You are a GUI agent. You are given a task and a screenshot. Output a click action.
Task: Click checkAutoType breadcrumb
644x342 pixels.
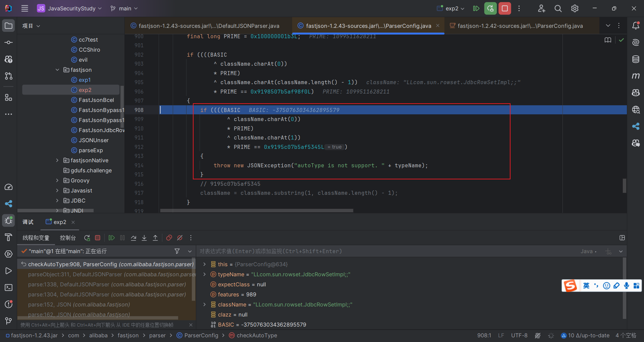[x=253, y=335]
